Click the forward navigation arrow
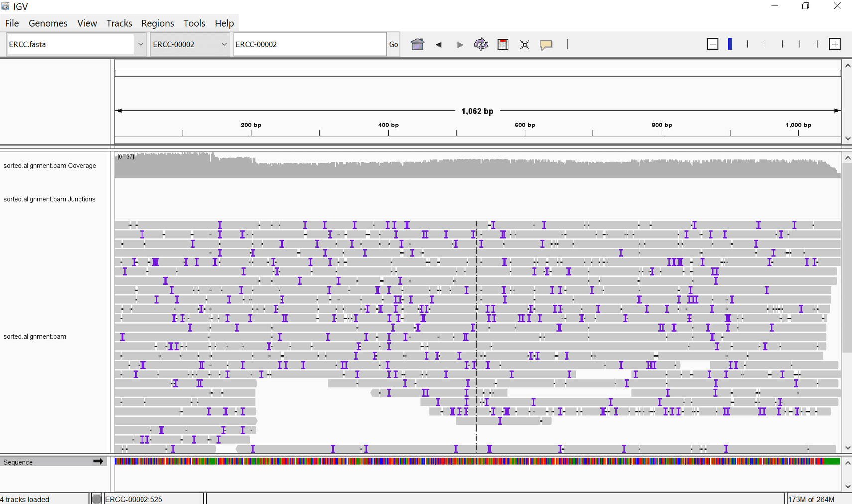 [x=460, y=44]
